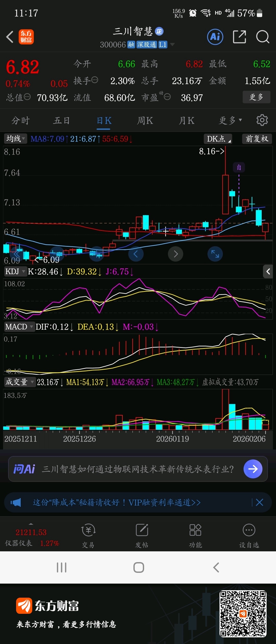This screenshot has width=276, height=644.
Task: Open chart settings gear icon
Action: coord(262,120)
